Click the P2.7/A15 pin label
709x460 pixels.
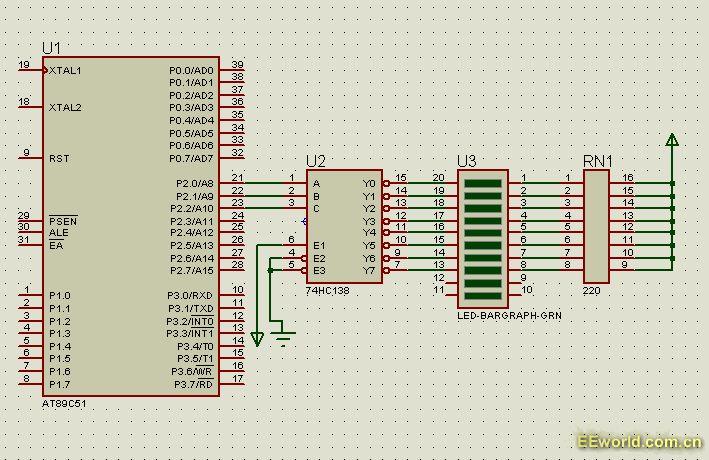pos(192,270)
